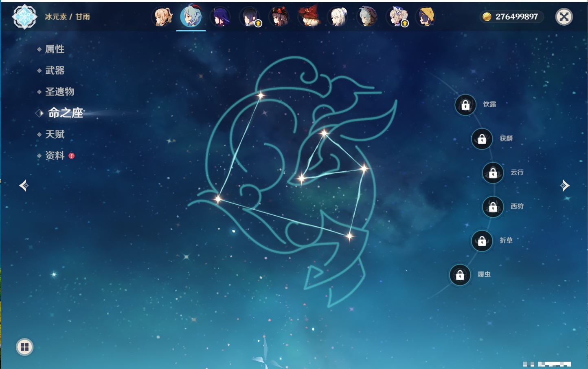Open the locked 履虫 constellation node

point(460,275)
